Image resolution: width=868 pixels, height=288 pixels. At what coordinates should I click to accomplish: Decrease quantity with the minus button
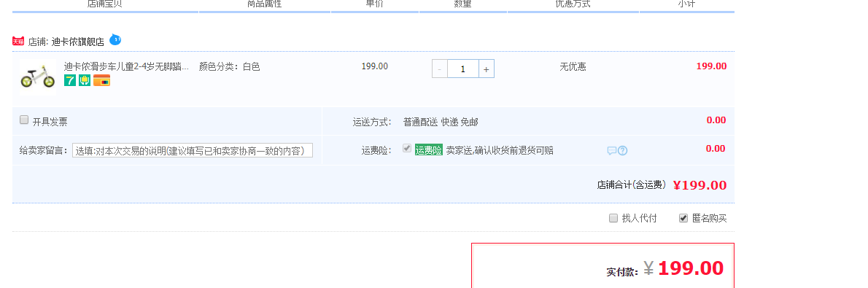(440, 69)
